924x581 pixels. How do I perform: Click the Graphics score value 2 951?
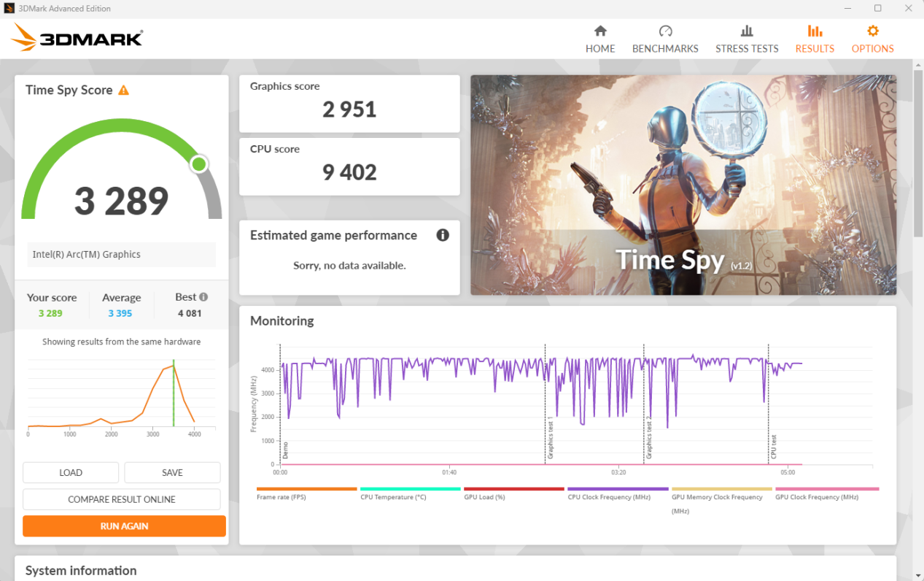(349, 109)
